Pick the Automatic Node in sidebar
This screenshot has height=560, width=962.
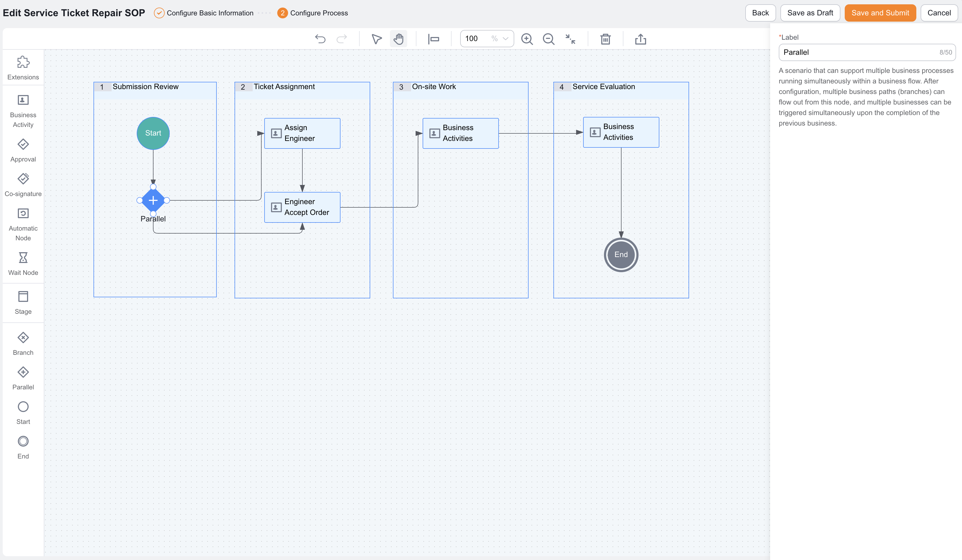pos(23,225)
